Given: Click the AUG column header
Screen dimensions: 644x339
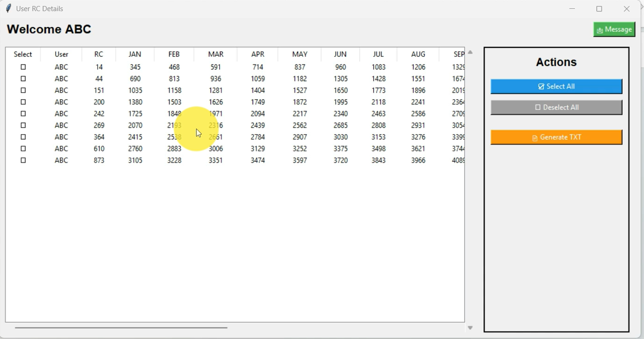Looking at the screenshot, I should coord(418,54).
